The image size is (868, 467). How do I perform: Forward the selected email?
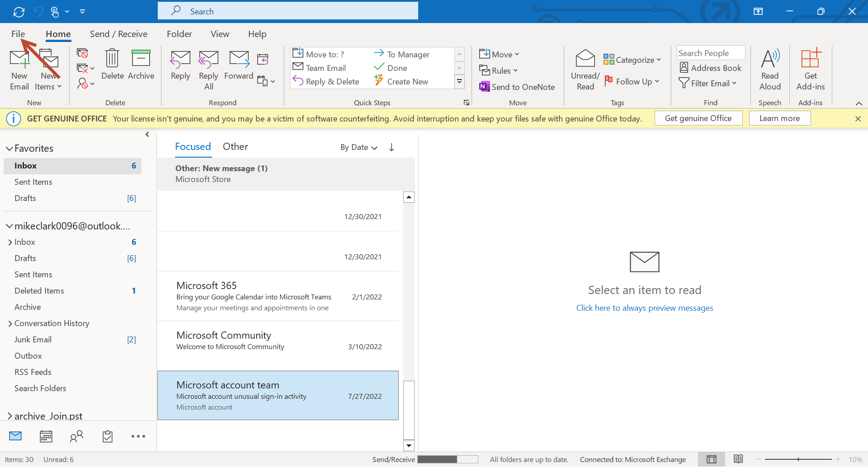239,65
